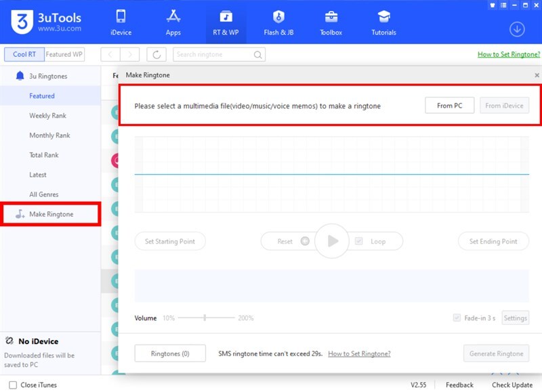Open the How to Set Ringtone link at top right
This screenshot has height=392, width=542.
tap(509, 55)
